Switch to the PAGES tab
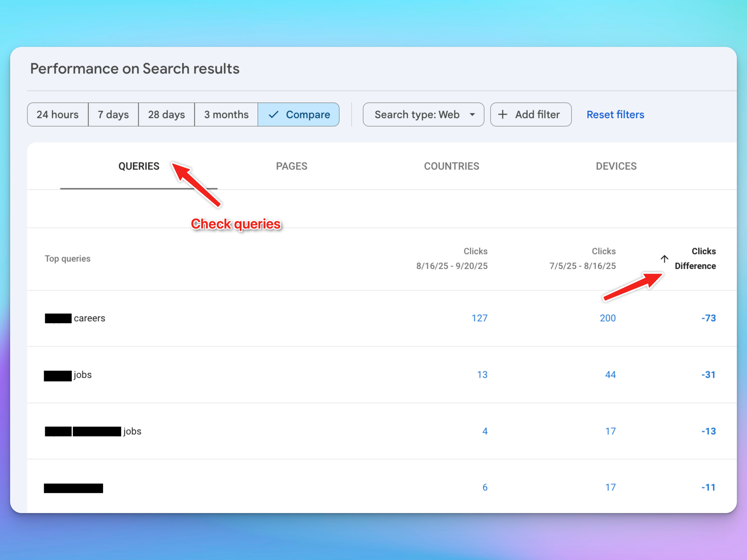 pyautogui.click(x=291, y=166)
